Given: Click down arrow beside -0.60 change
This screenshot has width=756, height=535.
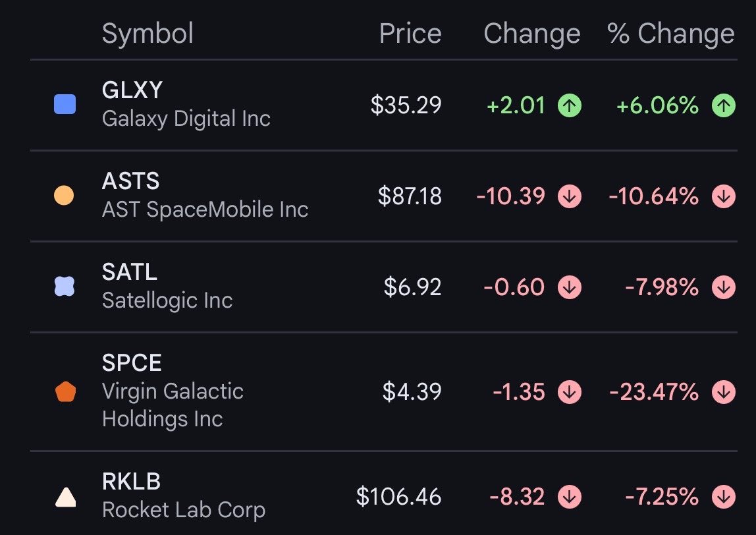Looking at the screenshot, I should 570,287.
